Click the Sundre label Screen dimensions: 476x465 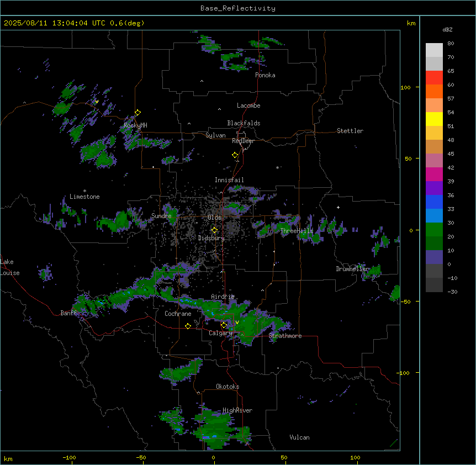pyautogui.click(x=161, y=216)
